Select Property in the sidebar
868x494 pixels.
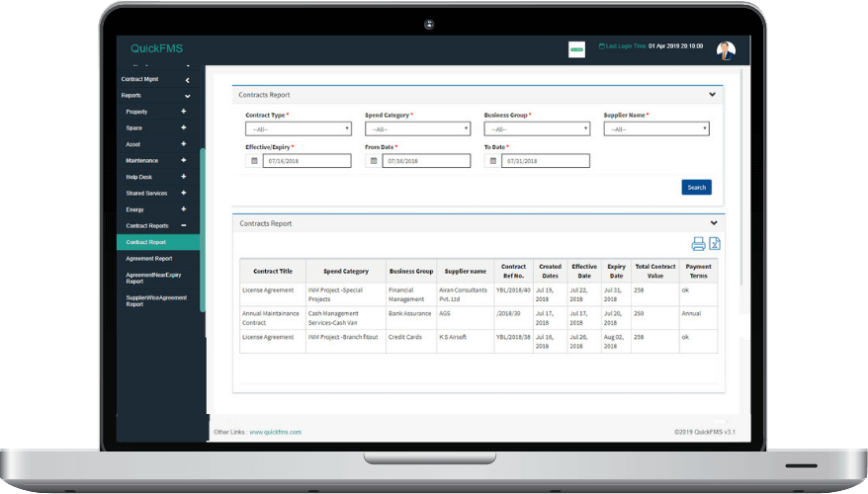(x=136, y=112)
